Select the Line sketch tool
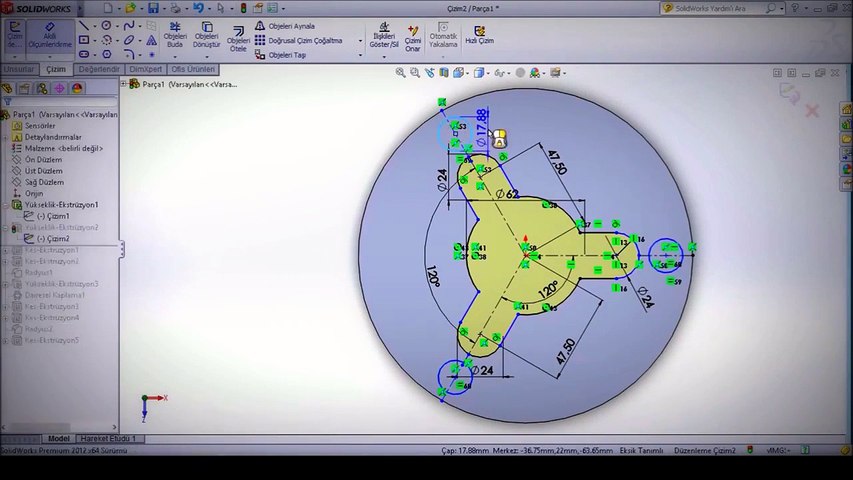This screenshot has width=853, height=480. point(84,26)
